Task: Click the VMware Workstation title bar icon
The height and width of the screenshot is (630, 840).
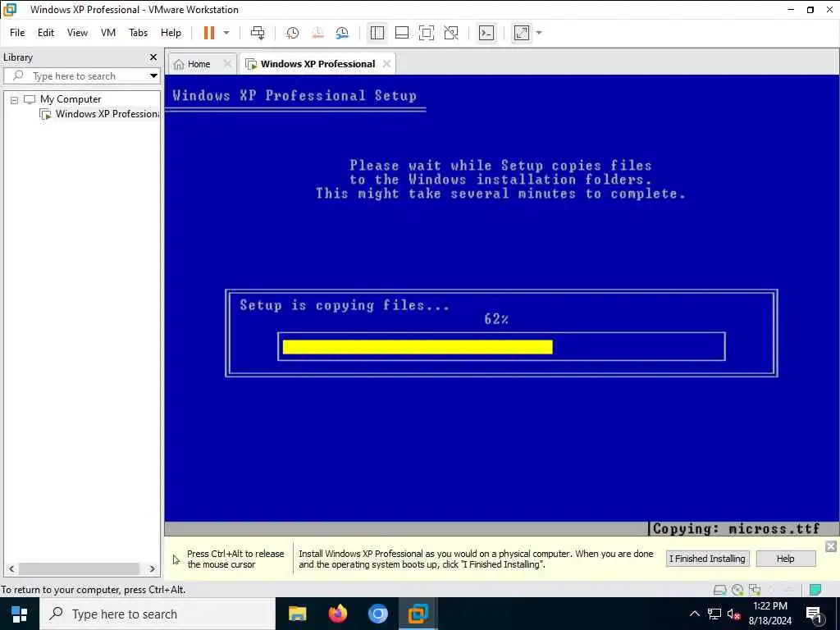Action: coord(10,10)
